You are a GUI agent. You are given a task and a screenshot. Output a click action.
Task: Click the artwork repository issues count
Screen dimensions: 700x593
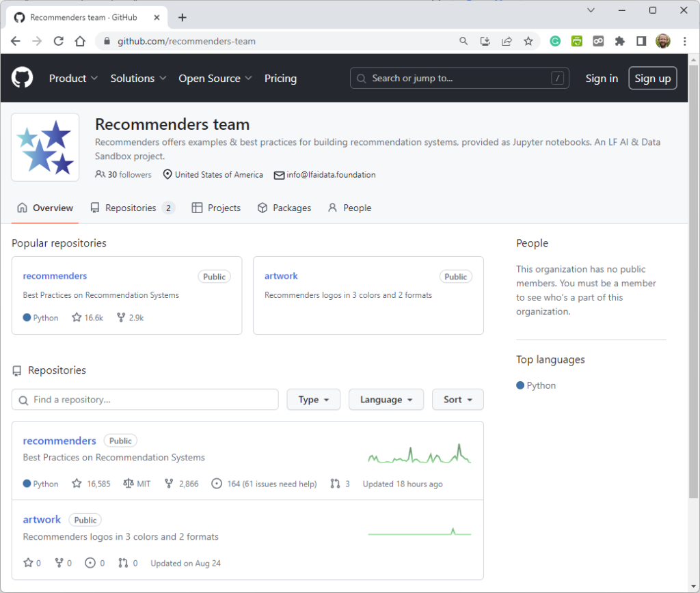pos(95,563)
